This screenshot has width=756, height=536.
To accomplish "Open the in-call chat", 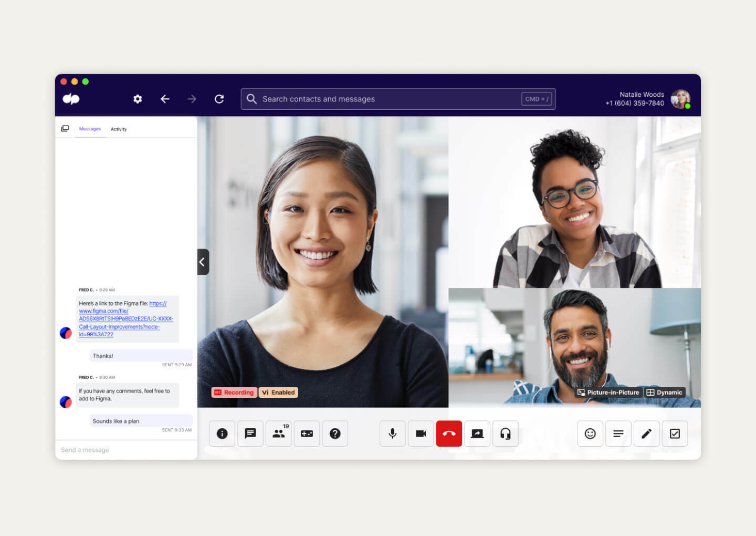I will [x=250, y=434].
